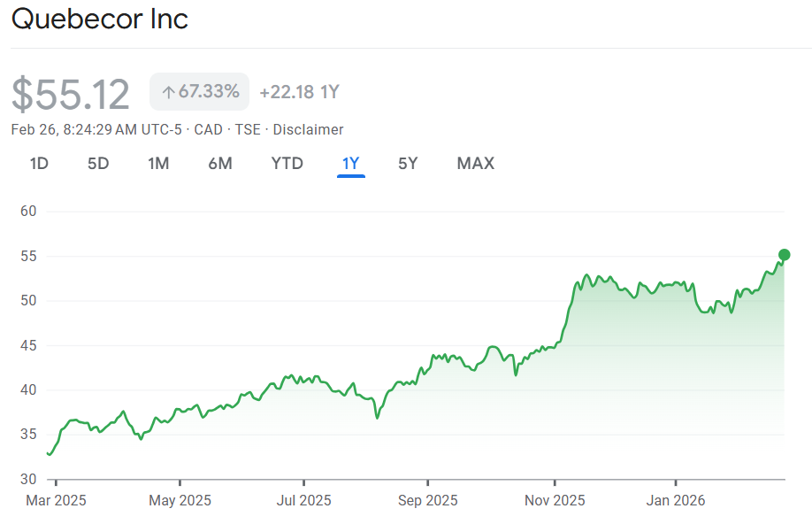Click the Jan 2026 axis label
The image size is (812, 524).
(x=676, y=500)
